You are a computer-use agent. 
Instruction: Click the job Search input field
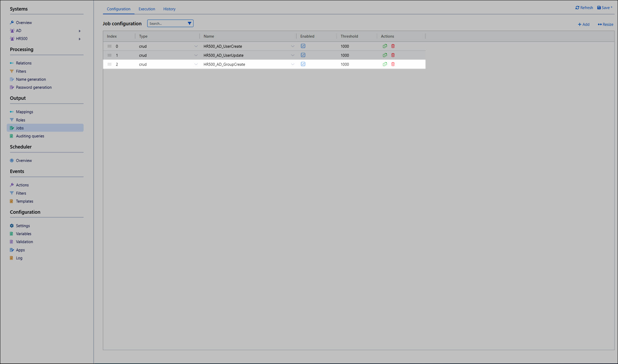(x=167, y=23)
